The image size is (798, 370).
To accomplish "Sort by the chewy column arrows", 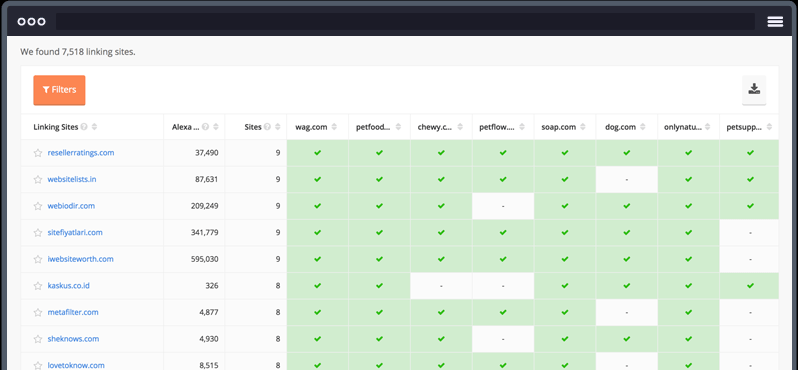I will pos(461,127).
